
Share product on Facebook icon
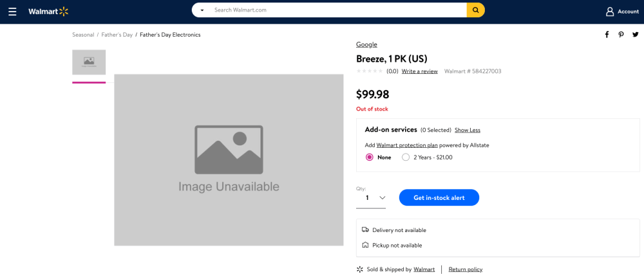(x=607, y=35)
